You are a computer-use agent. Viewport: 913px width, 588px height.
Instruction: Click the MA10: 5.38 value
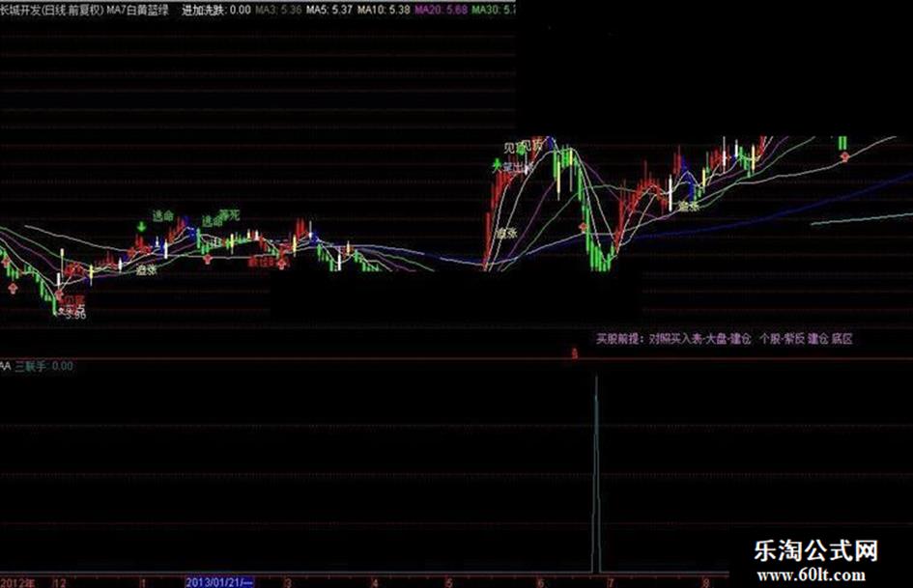[384, 10]
